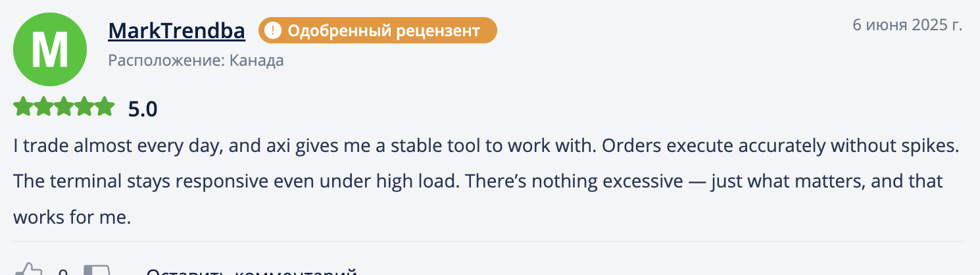Click the 5.0 rating score
This screenshot has height=275, width=980.
pos(143,109)
